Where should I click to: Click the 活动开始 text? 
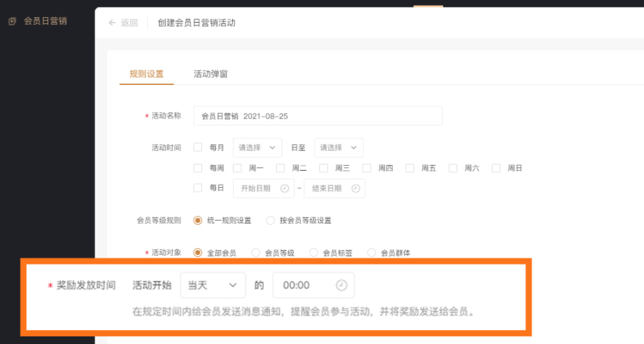[x=152, y=285]
